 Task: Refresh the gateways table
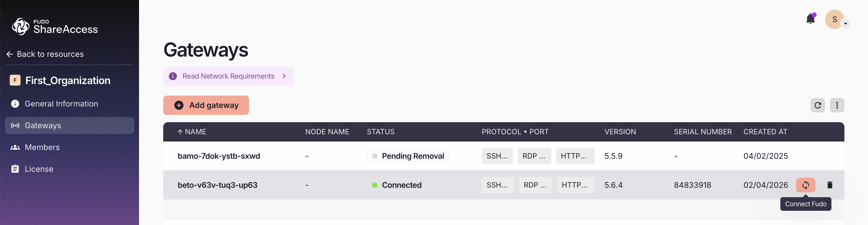(x=818, y=105)
